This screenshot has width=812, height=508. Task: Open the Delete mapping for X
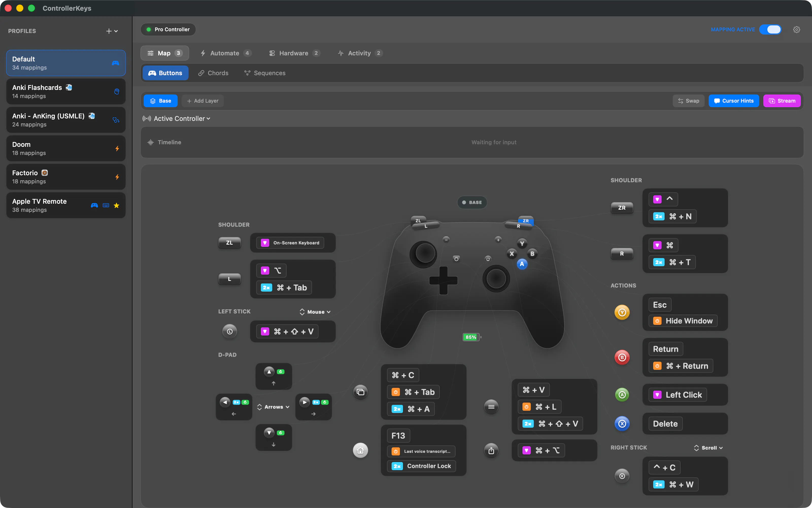[x=665, y=424]
